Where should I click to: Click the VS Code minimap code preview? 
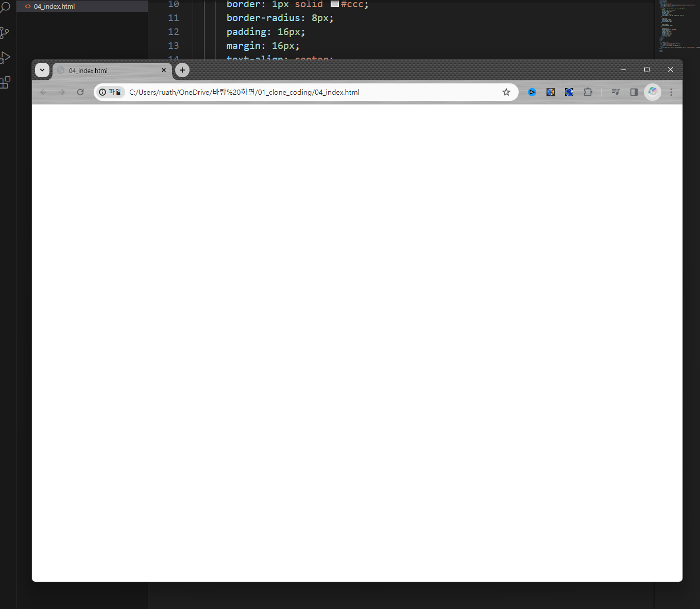(677, 26)
